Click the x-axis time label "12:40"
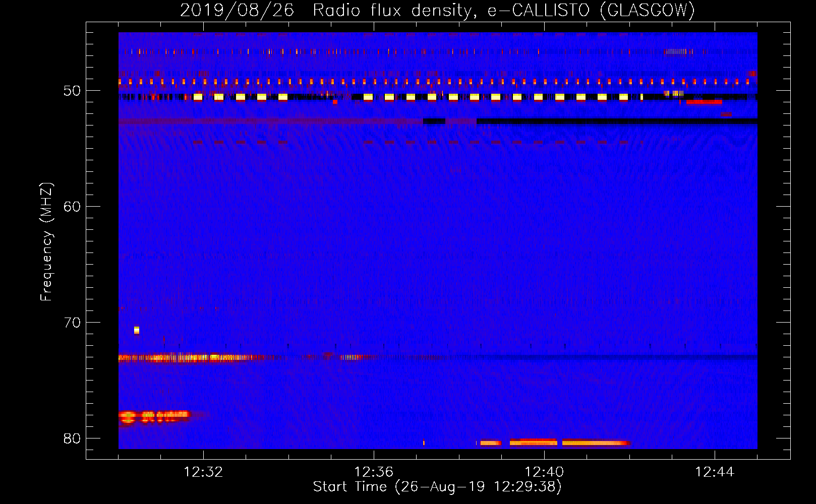The image size is (816, 504). (x=544, y=472)
